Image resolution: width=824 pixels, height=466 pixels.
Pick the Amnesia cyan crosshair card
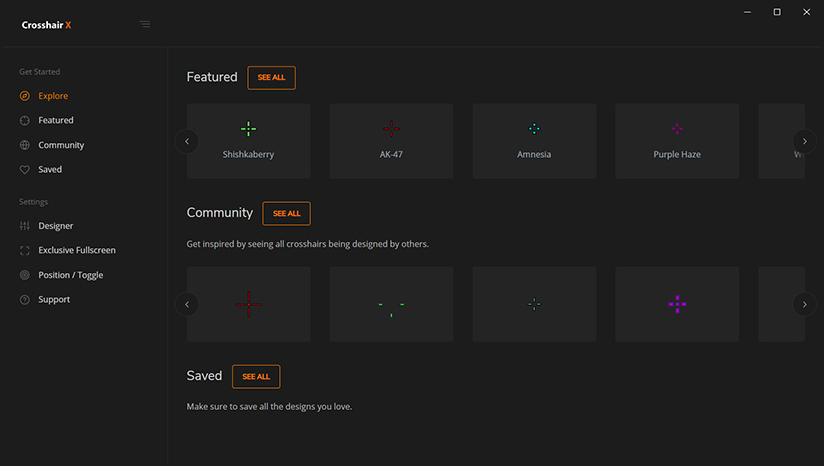pyautogui.click(x=534, y=141)
